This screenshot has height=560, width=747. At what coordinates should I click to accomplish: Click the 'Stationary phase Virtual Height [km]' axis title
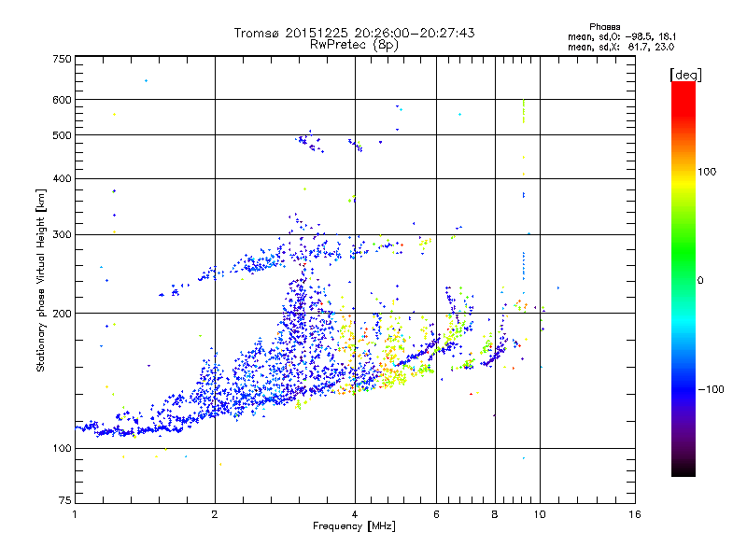point(41,280)
